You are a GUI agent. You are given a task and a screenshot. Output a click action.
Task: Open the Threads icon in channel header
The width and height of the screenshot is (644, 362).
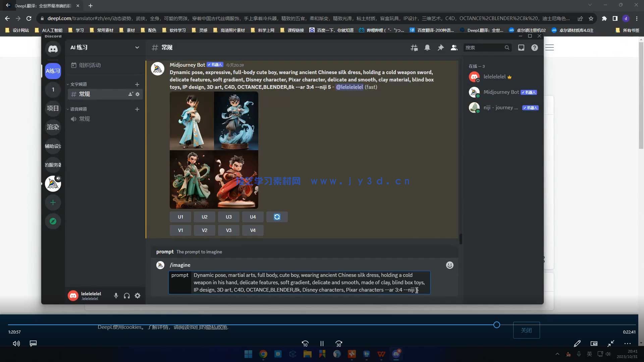[x=414, y=48]
